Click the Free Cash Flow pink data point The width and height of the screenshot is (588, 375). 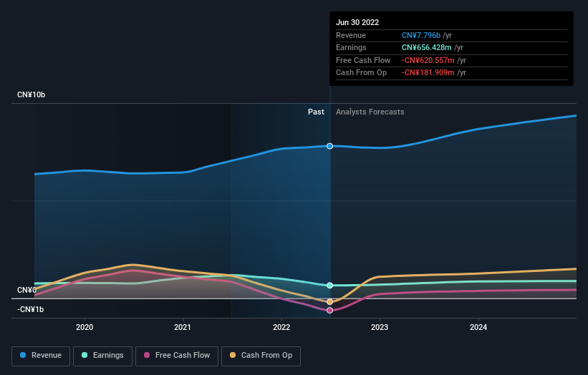coord(329,310)
